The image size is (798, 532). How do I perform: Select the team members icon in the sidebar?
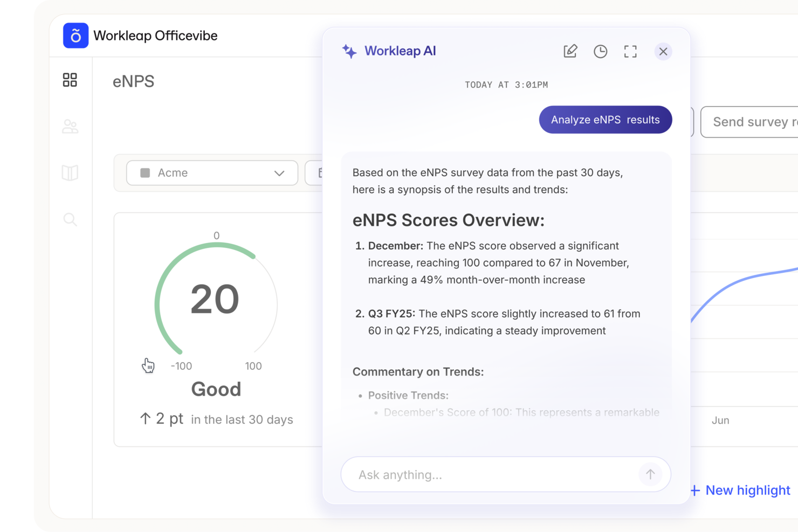coord(70,126)
